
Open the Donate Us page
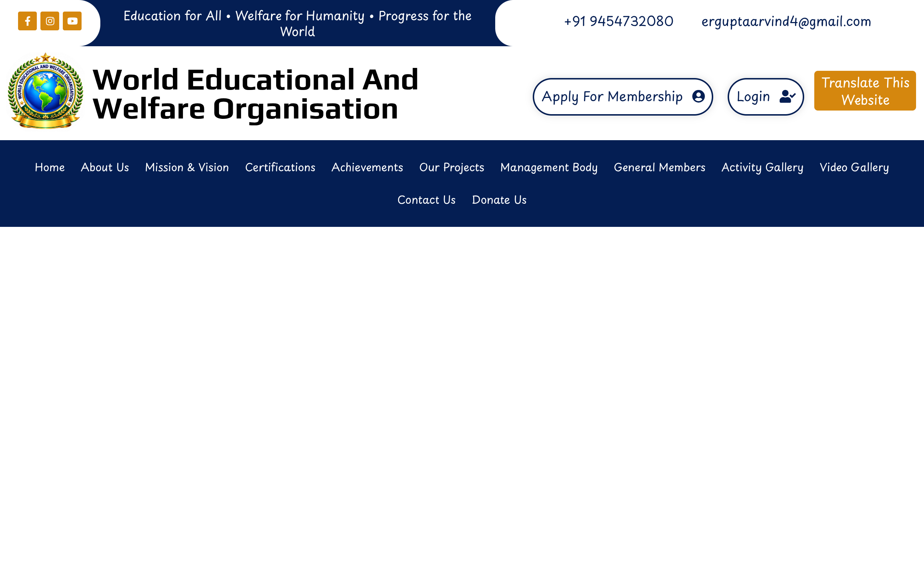(499, 200)
